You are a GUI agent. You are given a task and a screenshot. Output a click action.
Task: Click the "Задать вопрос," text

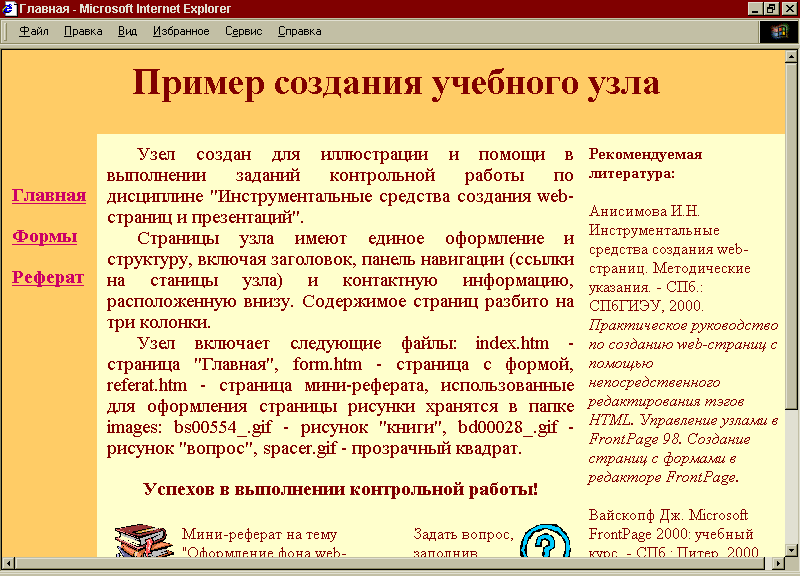pyautogui.click(x=463, y=534)
